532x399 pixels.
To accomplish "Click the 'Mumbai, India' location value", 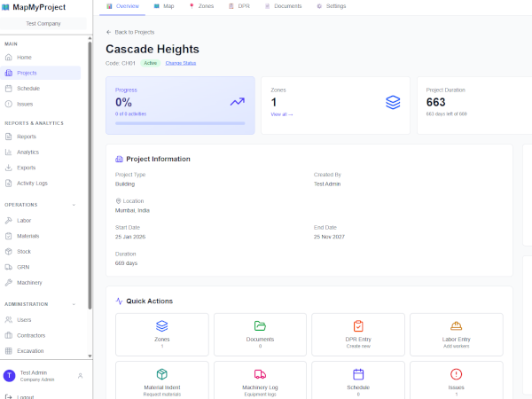I will coord(132,210).
